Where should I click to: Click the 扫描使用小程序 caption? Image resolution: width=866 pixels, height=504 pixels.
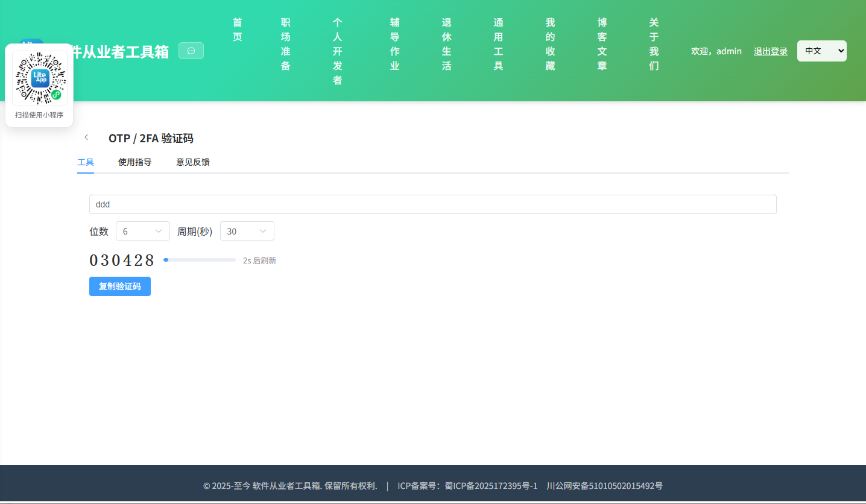tap(39, 115)
